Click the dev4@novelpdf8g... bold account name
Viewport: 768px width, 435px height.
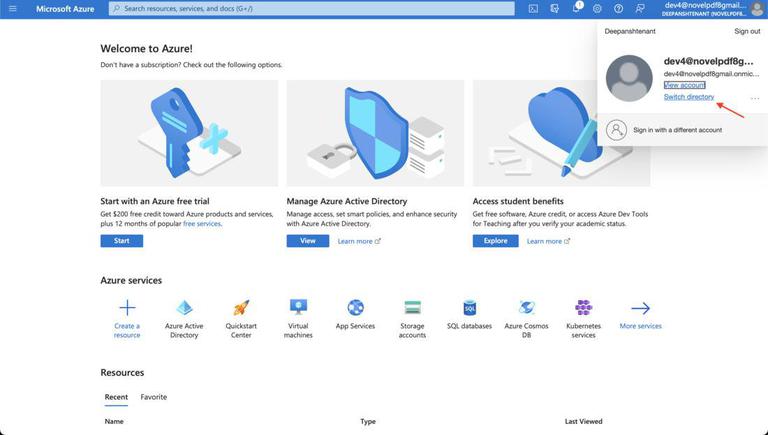[708, 61]
